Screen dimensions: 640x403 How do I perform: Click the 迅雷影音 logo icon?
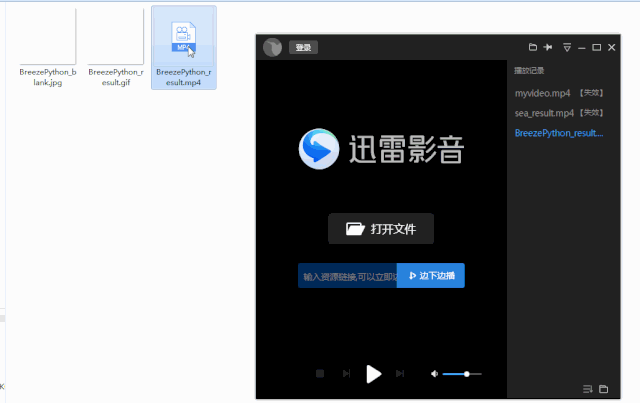tap(319, 149)
